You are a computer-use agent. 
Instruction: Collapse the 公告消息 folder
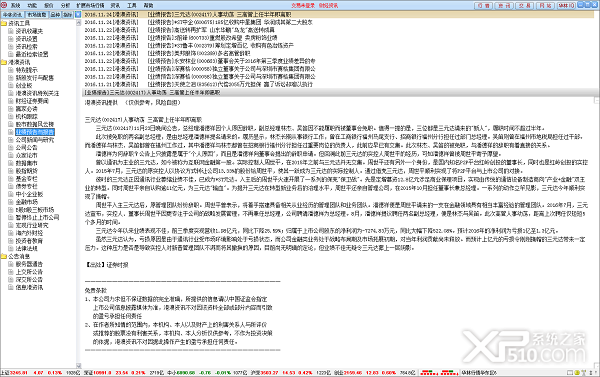click(x=3, y=256)
